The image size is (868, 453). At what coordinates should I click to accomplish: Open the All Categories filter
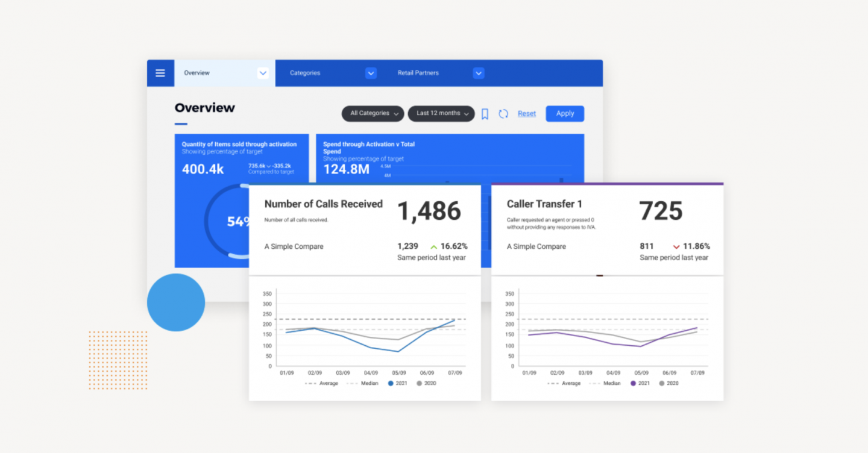(374, 113)
